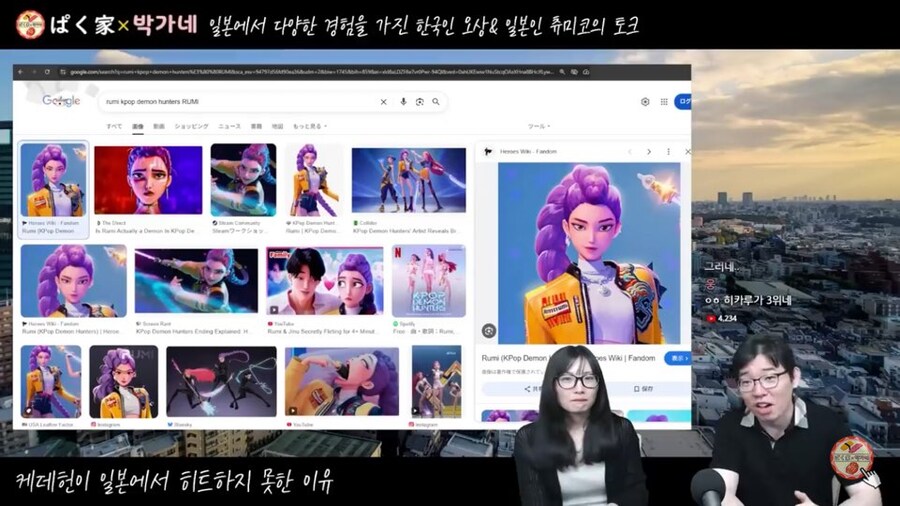This screenshot has height=506, width=900.
Task: Click the 'USA Leather Factor' source label
Action: [51, 425]
